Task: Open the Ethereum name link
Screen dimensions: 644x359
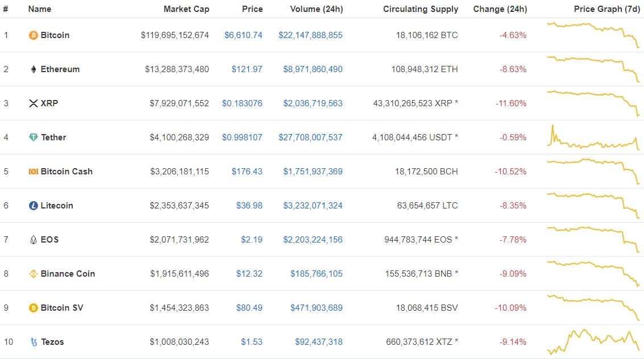Action: (60, 69)
